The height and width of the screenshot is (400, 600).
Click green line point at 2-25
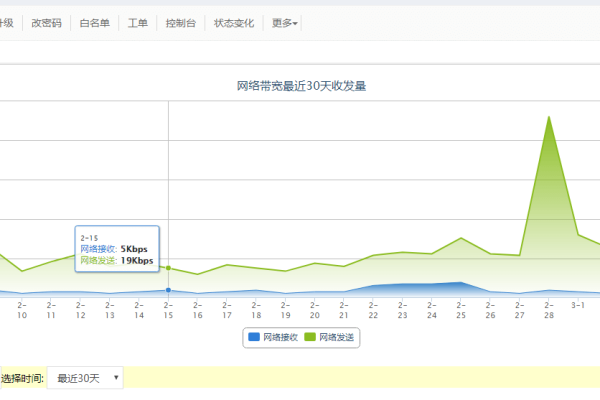(461, 238)
